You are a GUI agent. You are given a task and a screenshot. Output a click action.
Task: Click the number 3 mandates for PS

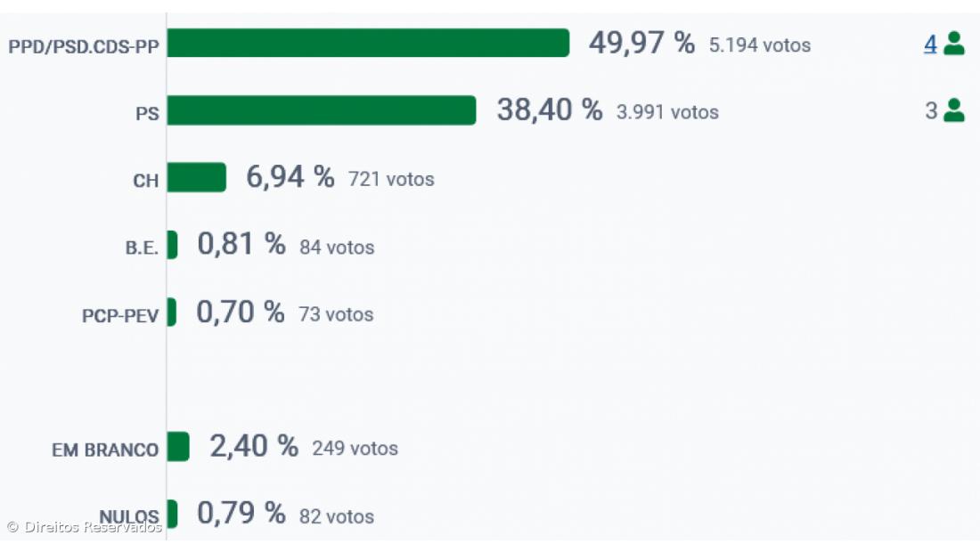coord(931,111)
